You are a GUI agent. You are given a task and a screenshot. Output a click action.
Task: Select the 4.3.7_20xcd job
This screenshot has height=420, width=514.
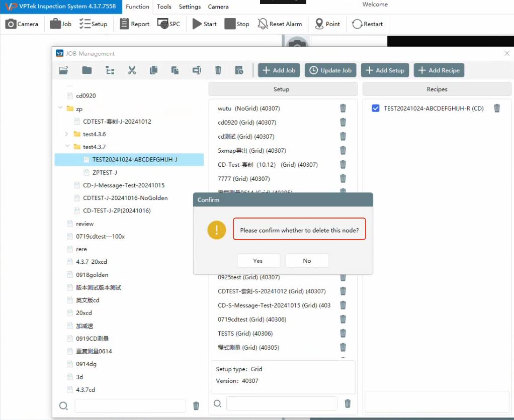click(x=91, y=262)
